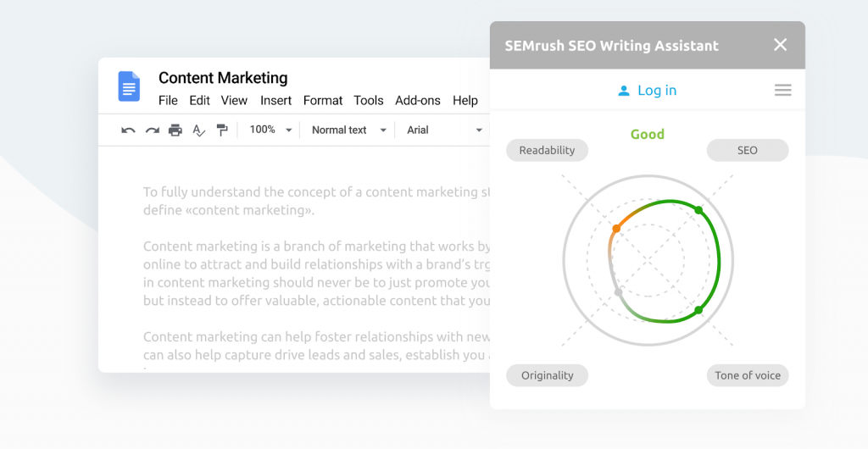
Task: Run the spelling and grammar check icon
Action: (x=199, y=130)
